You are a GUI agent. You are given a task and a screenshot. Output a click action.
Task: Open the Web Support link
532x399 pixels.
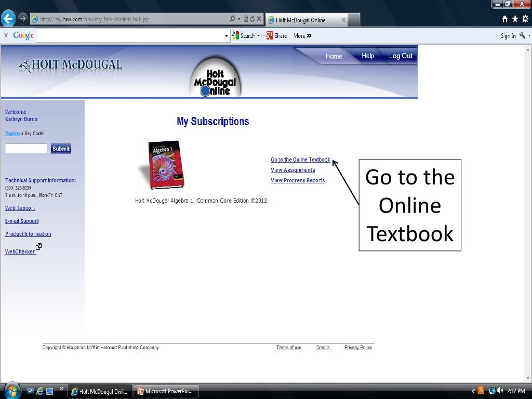[20, 208]
